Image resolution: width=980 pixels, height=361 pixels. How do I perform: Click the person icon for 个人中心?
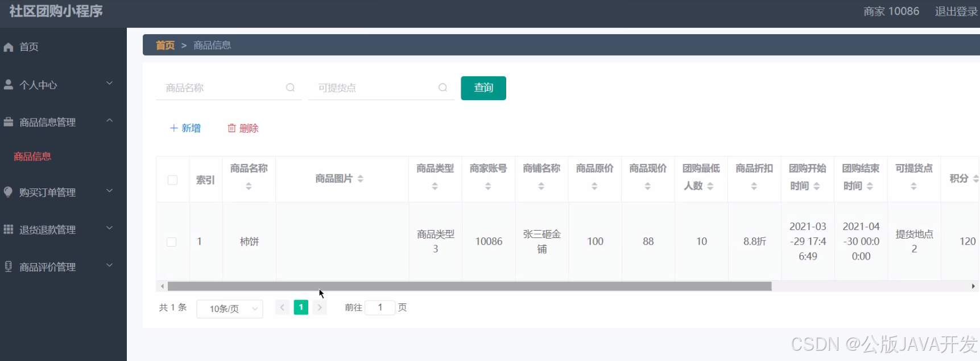tap(9, 84)
